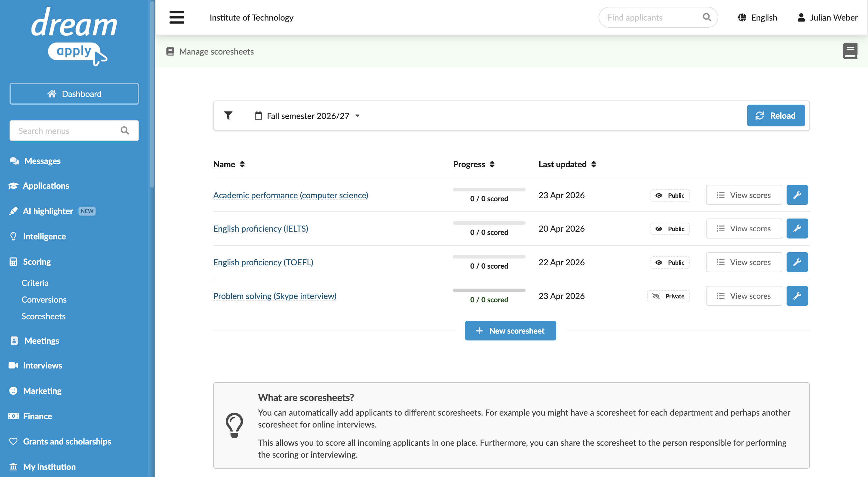Sort the table by Name
The width and height of the screenshot is (868, 477).
[229, 164]
